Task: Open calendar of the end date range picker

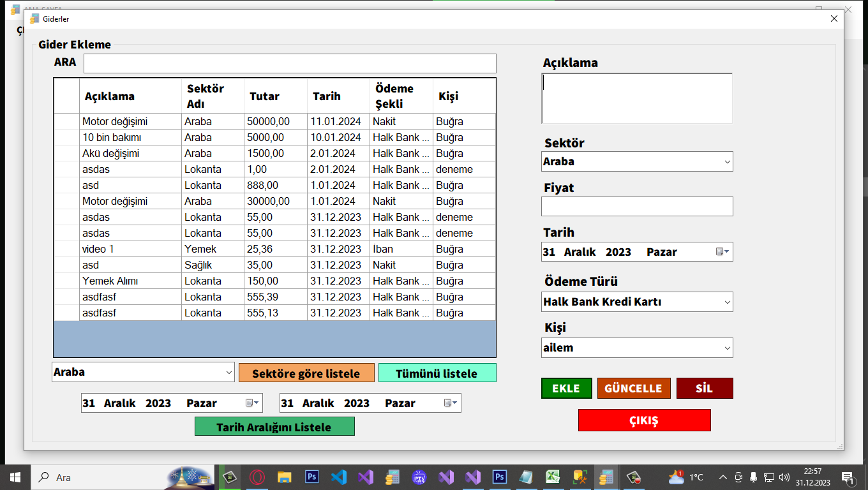Action: click(451, 403)
